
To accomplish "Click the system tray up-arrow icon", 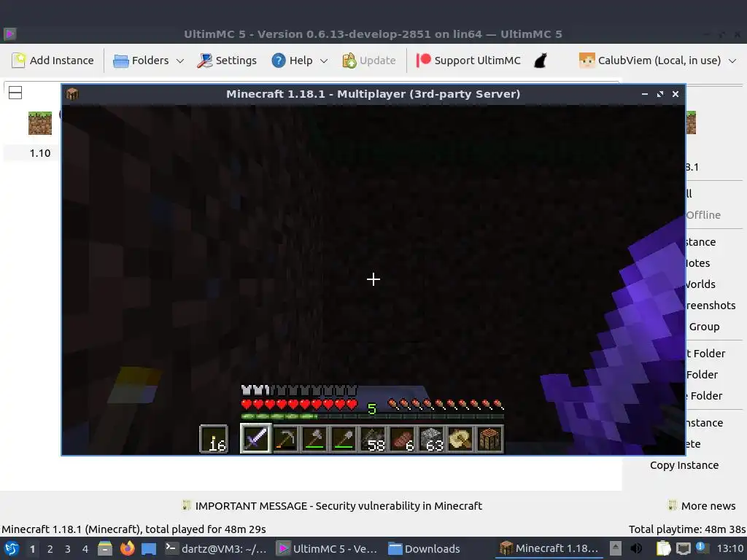I will [x=616, y=548].
